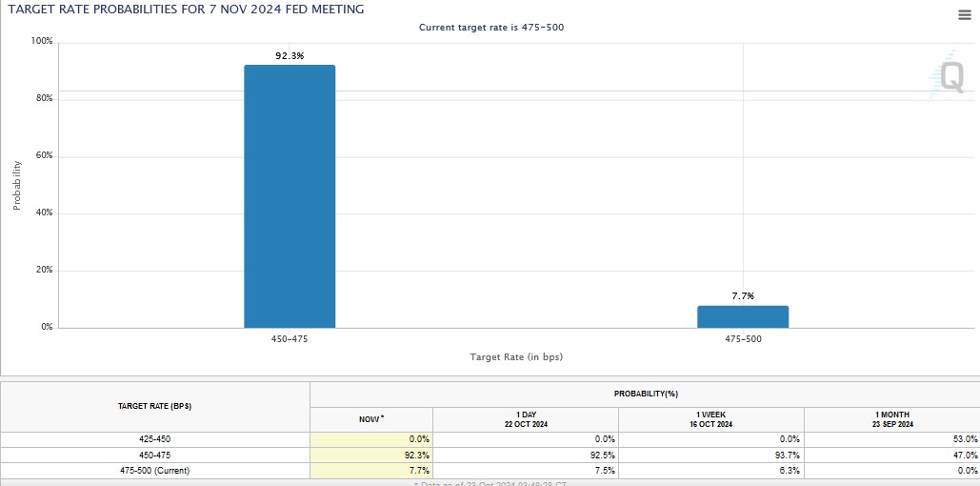Image resolution: width=980 pixels, height=486 pixels.
Task: Select the 450-475 blue probability bar
Action: point(290,196)
